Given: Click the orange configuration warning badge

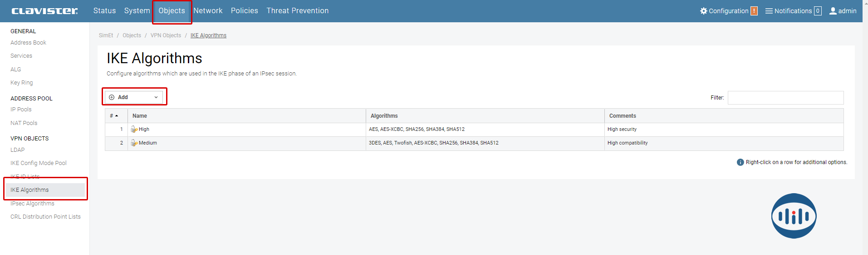Looking at the screenshot, I should click(x=754, y=11).
